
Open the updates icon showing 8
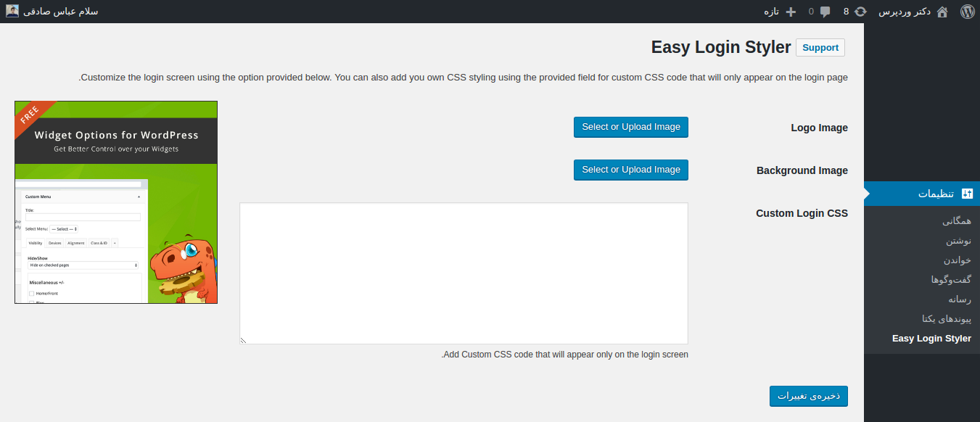(x=861, y=12)
